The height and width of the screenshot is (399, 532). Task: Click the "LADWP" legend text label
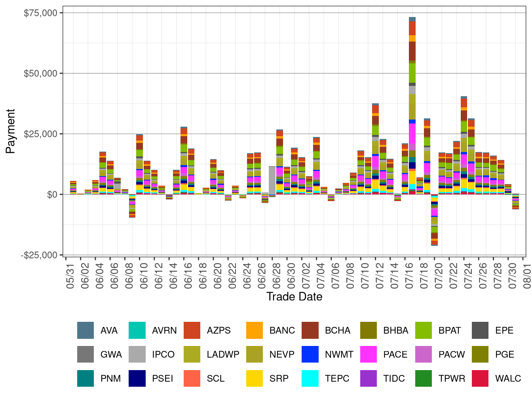[x=223, y=354]
